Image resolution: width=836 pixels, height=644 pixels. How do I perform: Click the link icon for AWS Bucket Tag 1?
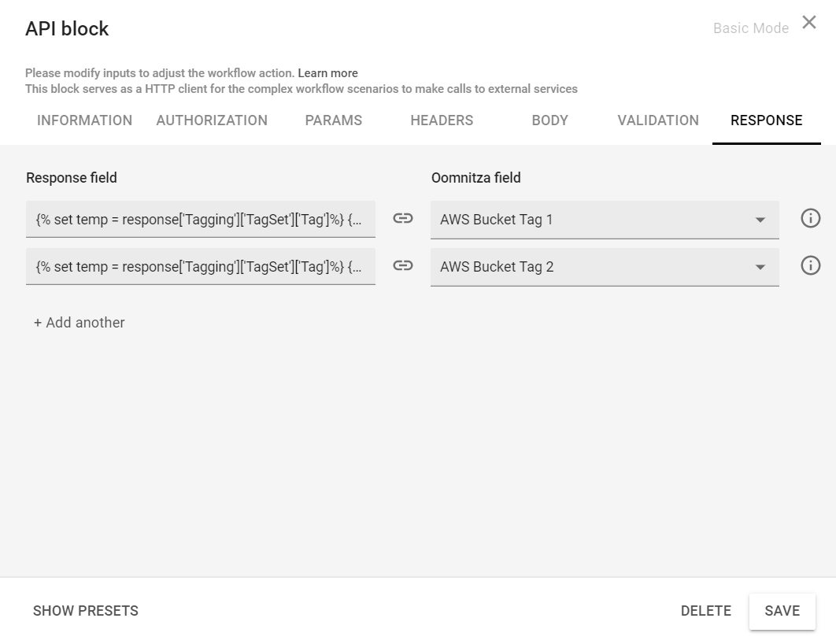403,219
